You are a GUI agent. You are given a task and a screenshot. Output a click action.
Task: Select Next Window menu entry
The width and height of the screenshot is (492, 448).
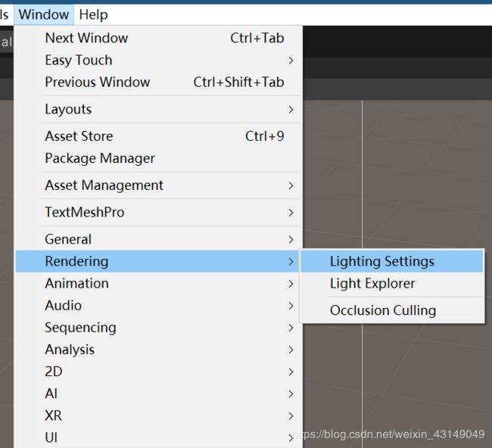[158, 38]
